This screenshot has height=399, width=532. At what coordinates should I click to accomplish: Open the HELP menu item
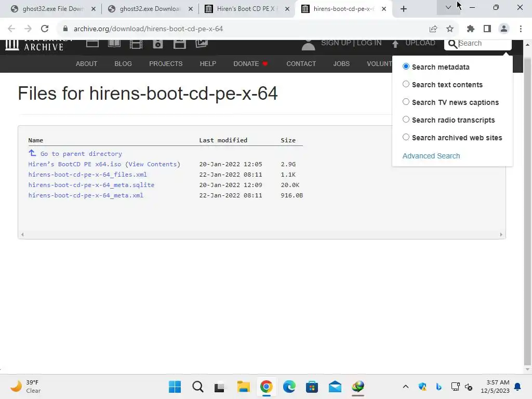point(208,64)
